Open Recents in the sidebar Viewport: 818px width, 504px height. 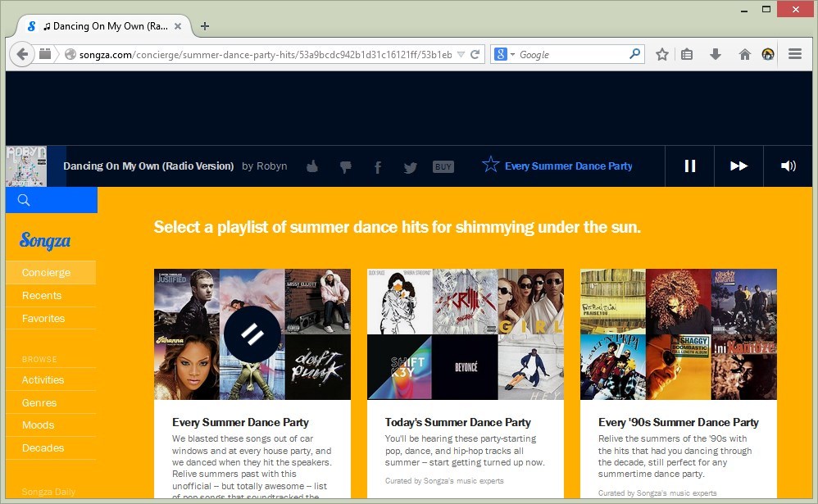(51, 295)
